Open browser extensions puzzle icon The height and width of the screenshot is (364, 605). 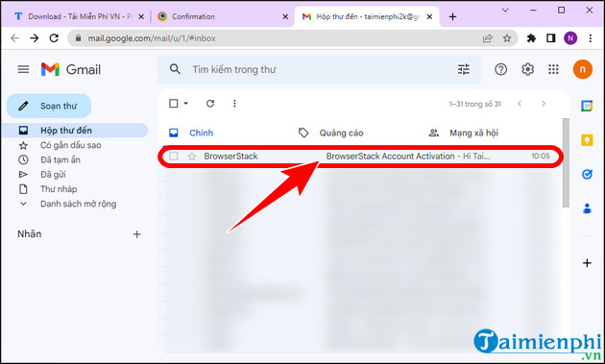click(x=531, y=38)
